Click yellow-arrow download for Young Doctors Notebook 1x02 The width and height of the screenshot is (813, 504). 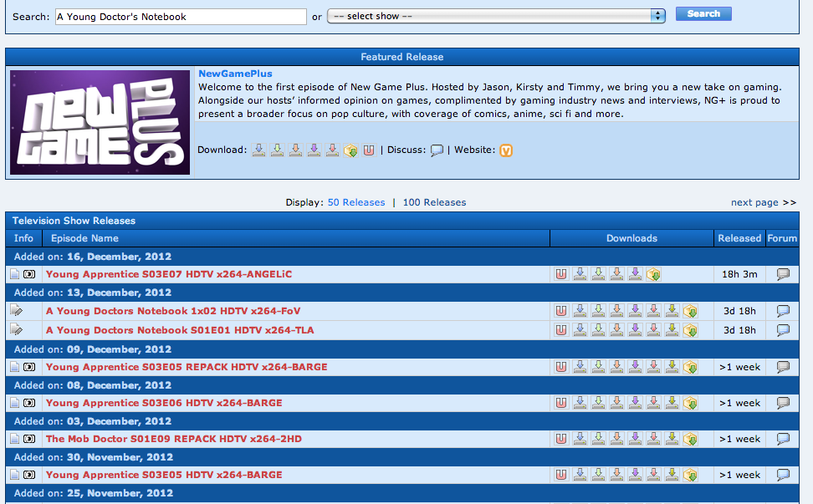pyautogui.click(x=672, y=311)
